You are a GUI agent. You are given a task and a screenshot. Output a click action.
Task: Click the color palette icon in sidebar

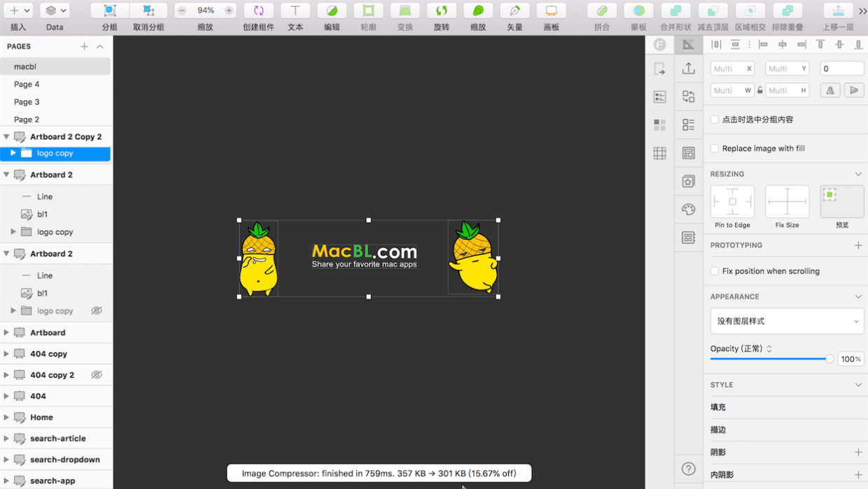tap(689, 209)
